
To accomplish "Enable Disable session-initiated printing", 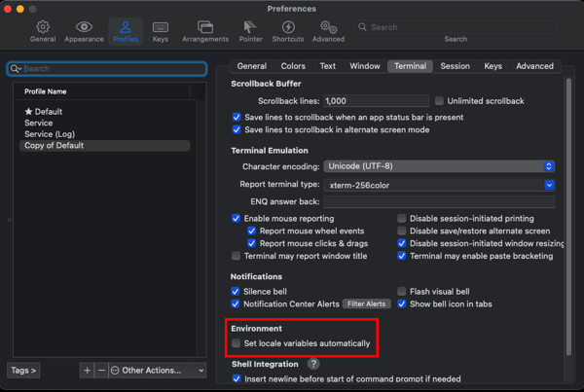I will click(x=401, y=219).
